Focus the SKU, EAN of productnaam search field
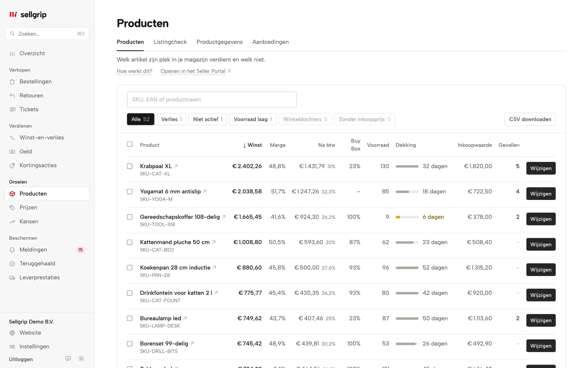This screenshot has height=368, width=588. coord(212,100)
